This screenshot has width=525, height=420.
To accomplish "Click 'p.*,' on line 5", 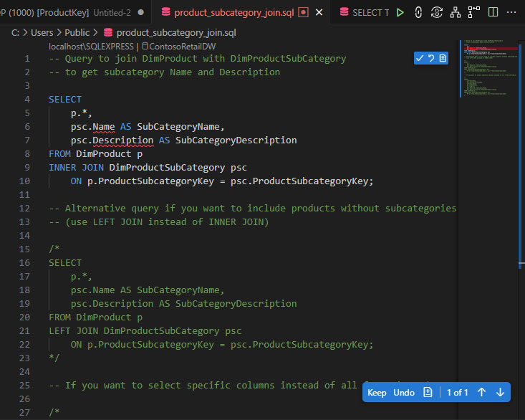I will coord(82,113).
